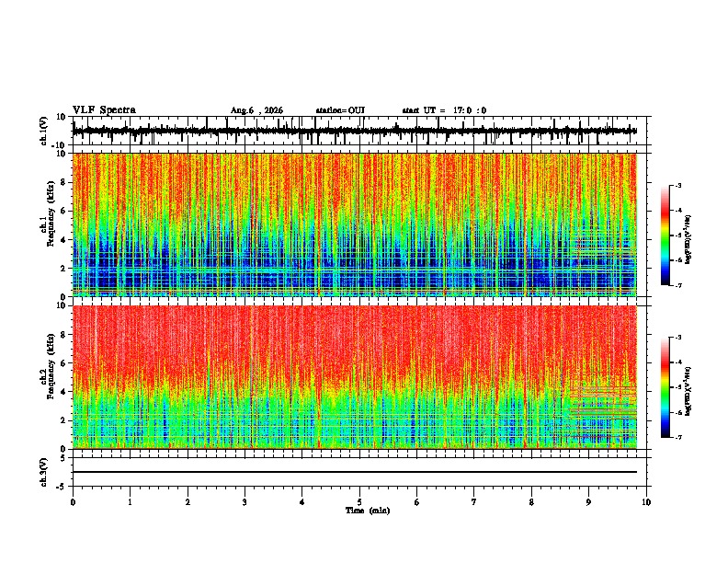Click time axis tick label "6"
Viewport: 728px width, 563px height.
pyautogui.click(x=416, y=502)
